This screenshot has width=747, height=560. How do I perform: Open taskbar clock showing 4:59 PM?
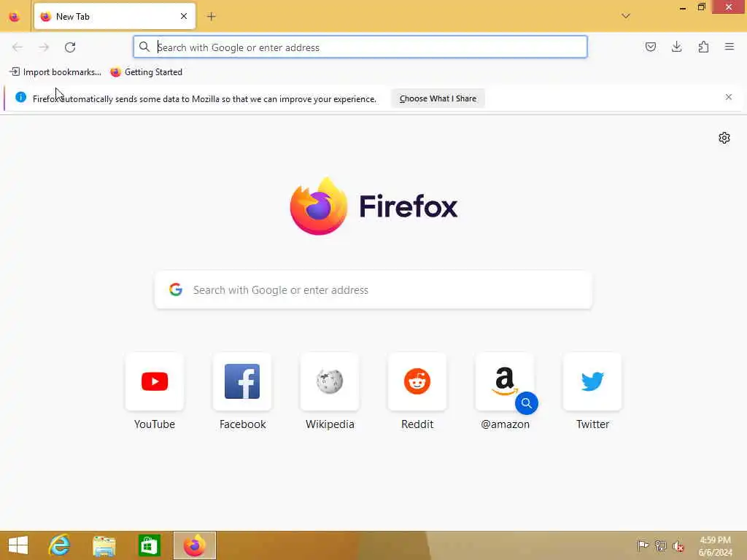coord(715,546)
